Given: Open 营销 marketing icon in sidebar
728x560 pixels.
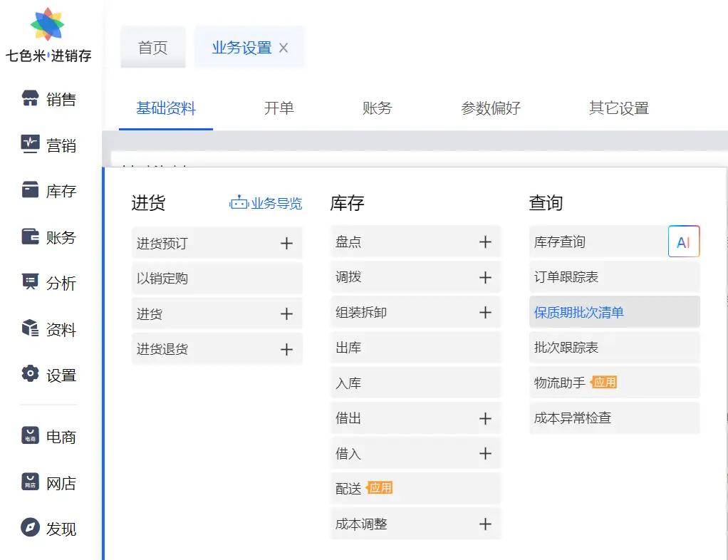Looking at the screenshot, I should pos(30,145).
